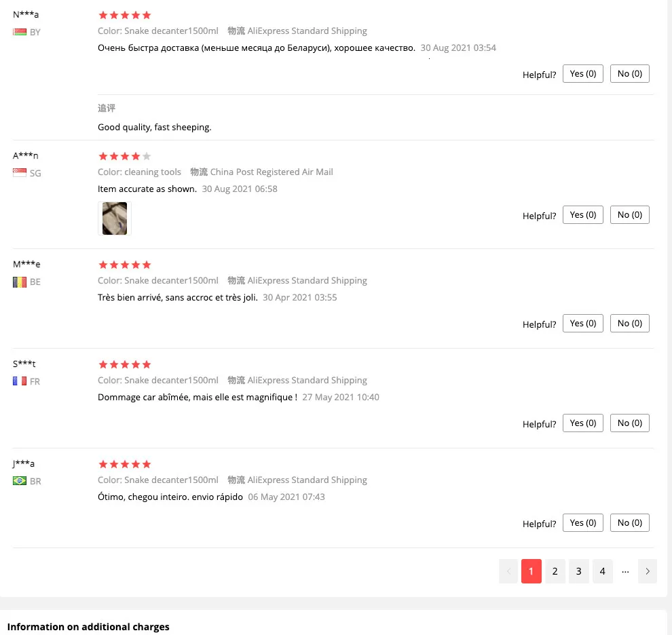Image resolution: width=672 pixels, height=635 pixels.
Task: Go to review page 4
Action: 603,571
